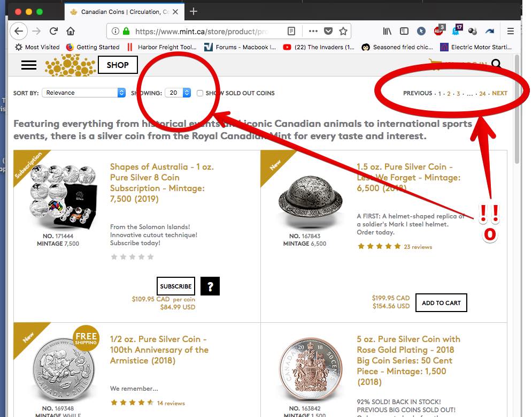The width and height of the screenshot is (532, 417).
Task: Open Getting Started bookmark
Action: pyautogui.click(x=92, y=47)
